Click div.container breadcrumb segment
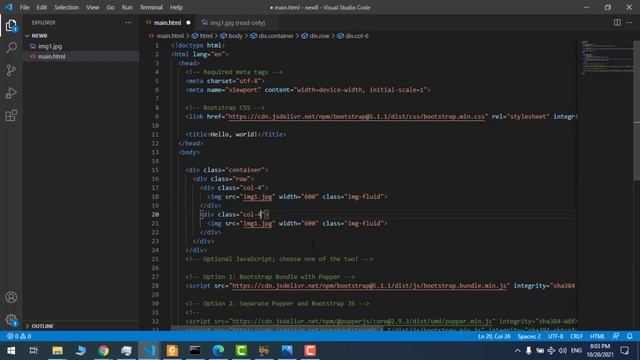 (276, 36)
